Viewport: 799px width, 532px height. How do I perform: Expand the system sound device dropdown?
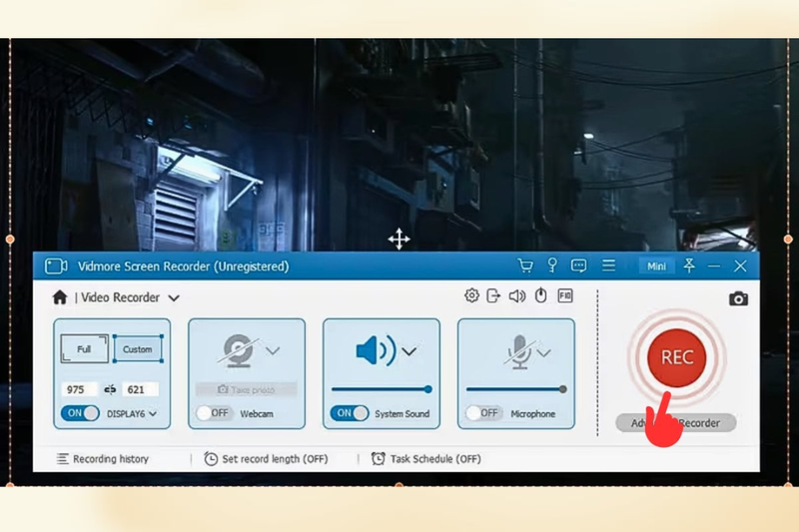[409, 350]
